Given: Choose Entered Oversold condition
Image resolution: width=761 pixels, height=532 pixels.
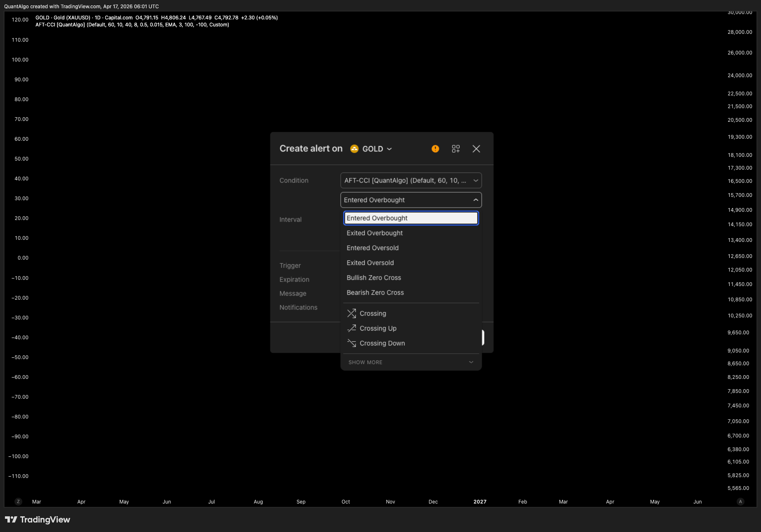Looking at the screenshot, I should click(411, 248).
